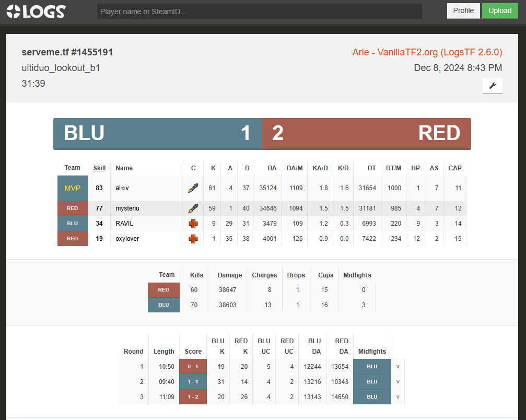Click the logs.tf logo
526x420 pixels.
coord(36,11)
